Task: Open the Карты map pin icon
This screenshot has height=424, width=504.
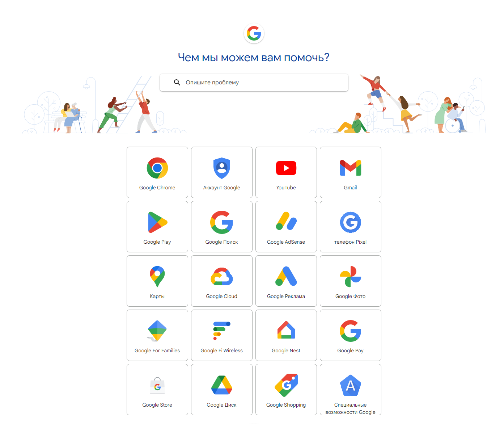Action: pos(157,277)
